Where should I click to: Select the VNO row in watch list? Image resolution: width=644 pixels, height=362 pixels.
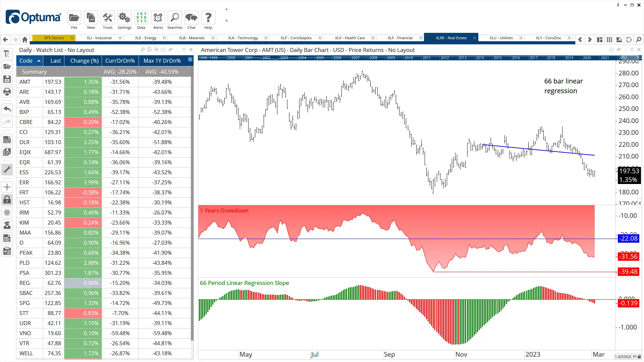pos(104,333)
